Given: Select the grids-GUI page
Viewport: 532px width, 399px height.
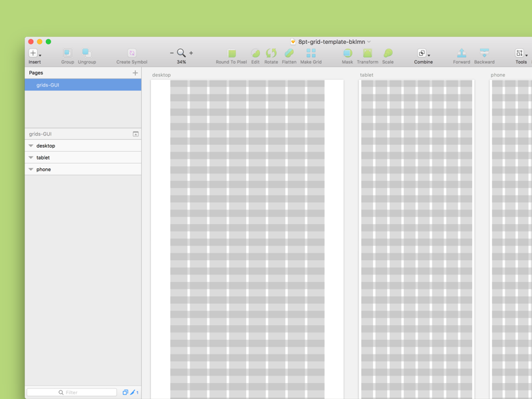Looking at the screenshot, I should pos(83,85).
